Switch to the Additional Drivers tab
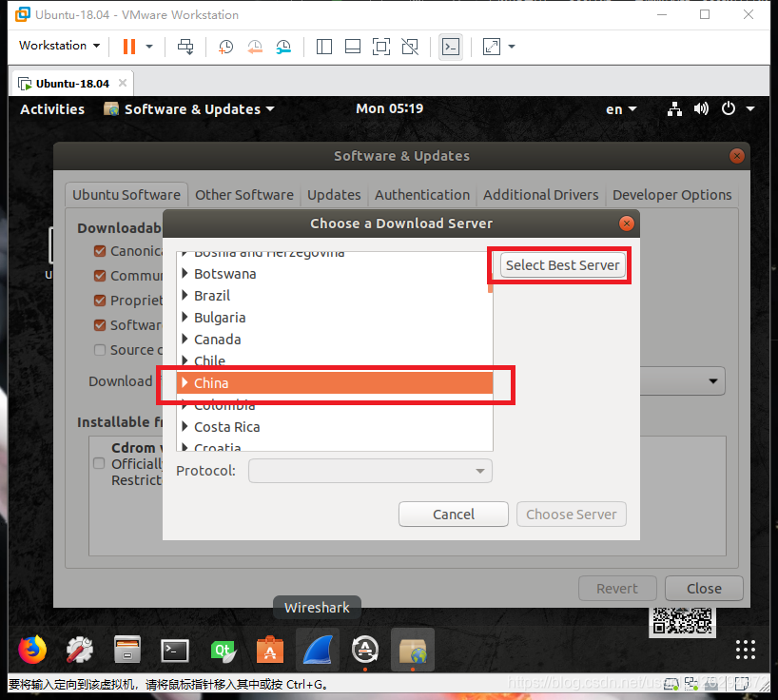Image resolution: width=778 pixels, height=700 pixels. pos(541,194)
